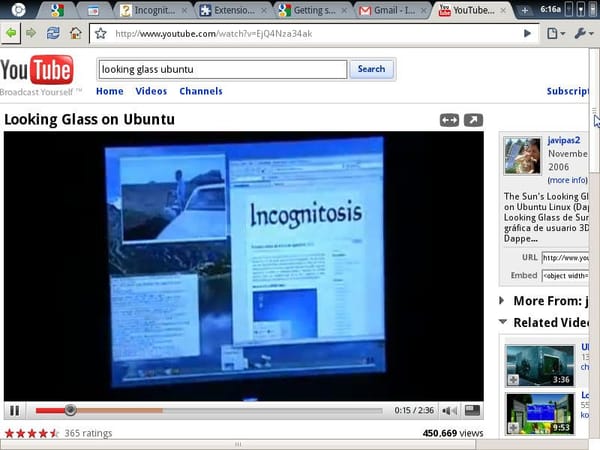Pop out the video with arrow icon
The image size is (600, 450).
coord(473,120)
